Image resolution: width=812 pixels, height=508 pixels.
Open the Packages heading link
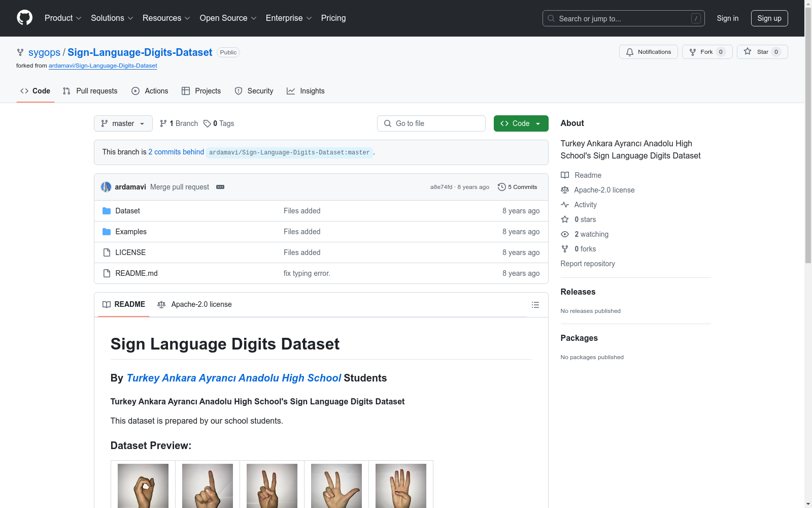pyautogui.click(x=579, y=338)
